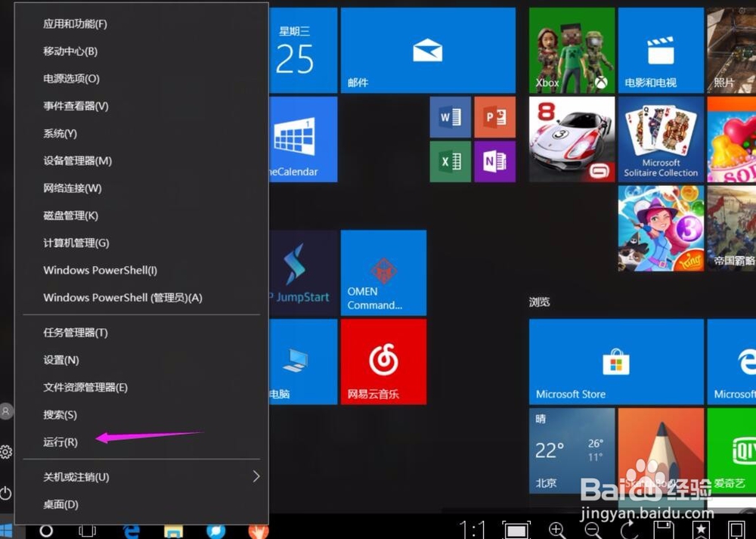Viewport: 756px width, 539px height.
Task: Open Task View on the taskbar
Action: point(87,531)
